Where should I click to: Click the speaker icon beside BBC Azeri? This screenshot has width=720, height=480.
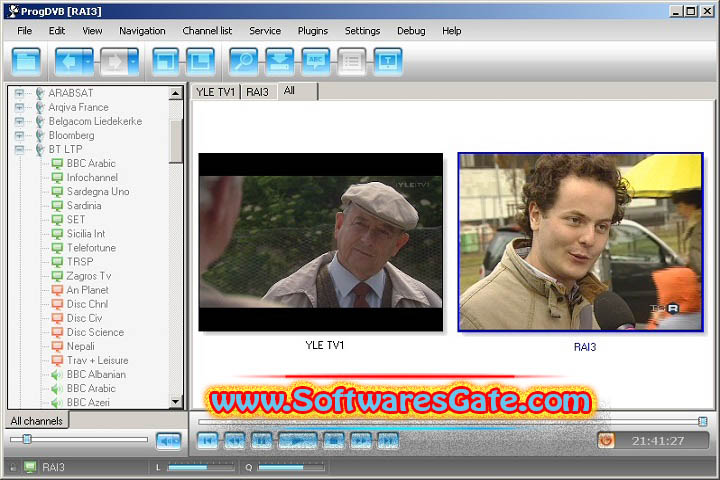(x=57, y=403)
